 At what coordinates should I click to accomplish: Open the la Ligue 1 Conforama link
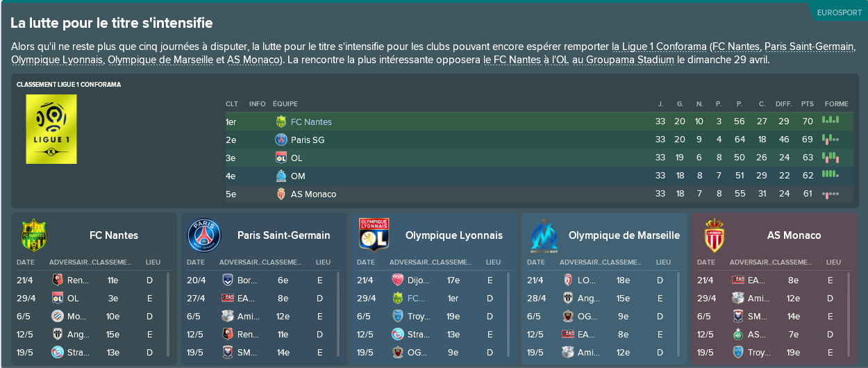(658, 47)
